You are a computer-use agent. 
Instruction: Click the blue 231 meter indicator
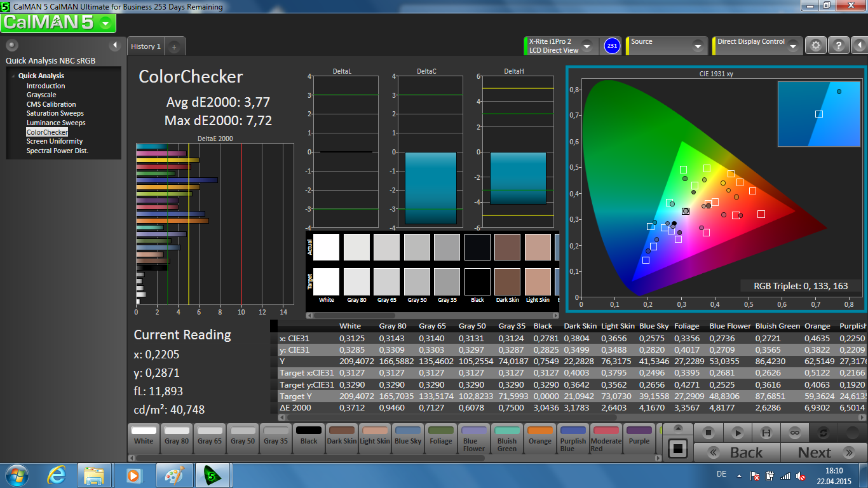(611, 46)
